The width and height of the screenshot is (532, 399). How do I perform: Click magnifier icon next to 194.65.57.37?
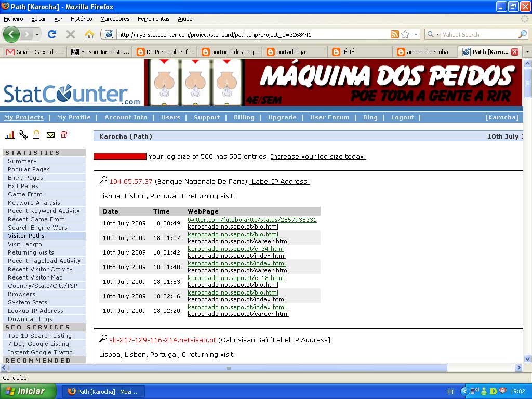point(103,180)
